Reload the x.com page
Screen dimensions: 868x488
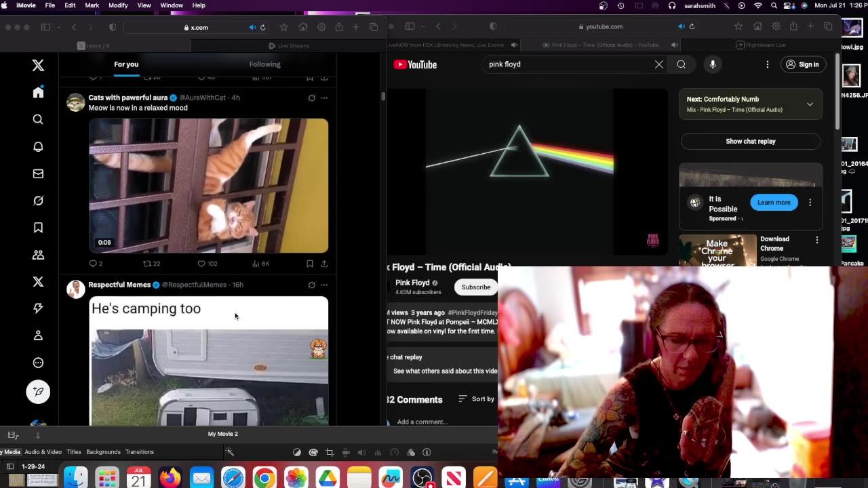262,27
